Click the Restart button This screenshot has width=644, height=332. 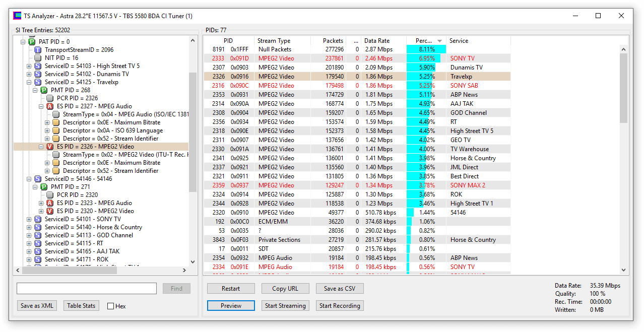(x=231, y=289)
